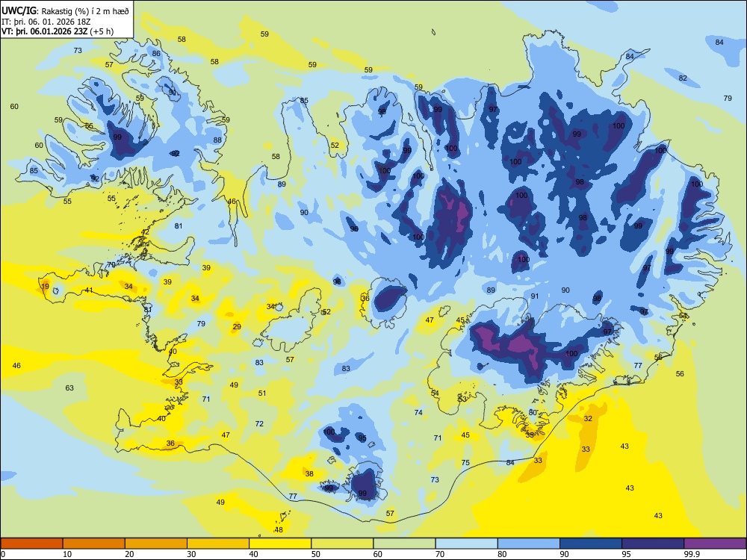
Task: Click the map value '51' on the map
Action: click(262, 393)
